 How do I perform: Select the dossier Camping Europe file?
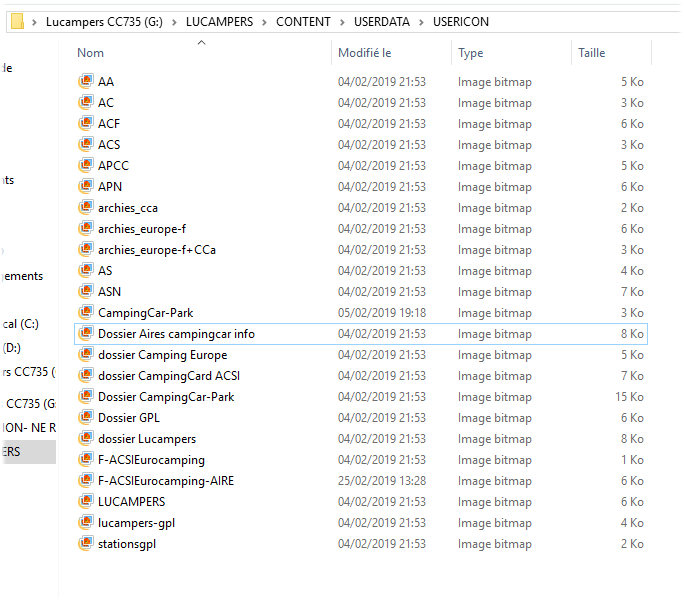tap(162, 355)
